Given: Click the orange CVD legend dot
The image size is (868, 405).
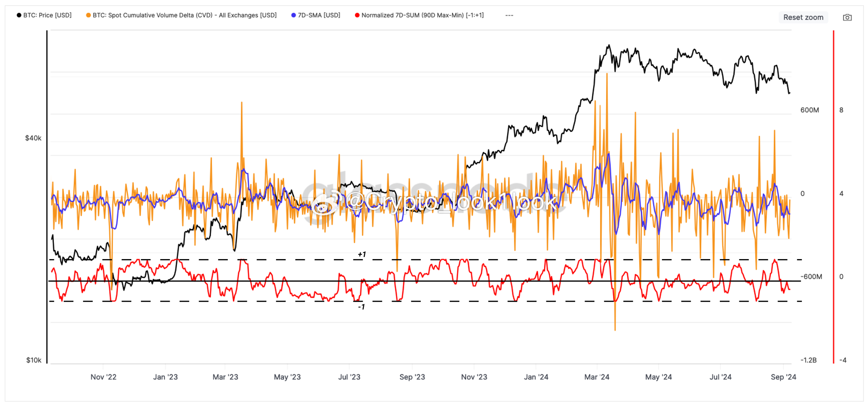Looking at the screenshot, I should 88,15.
